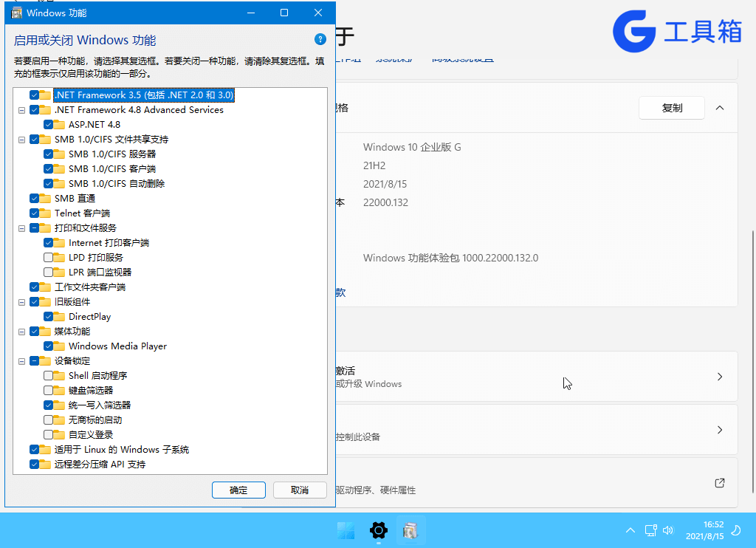Collapse the Windows specs section chevron
The width and height of the screenshot is (756, 548).
720,108
